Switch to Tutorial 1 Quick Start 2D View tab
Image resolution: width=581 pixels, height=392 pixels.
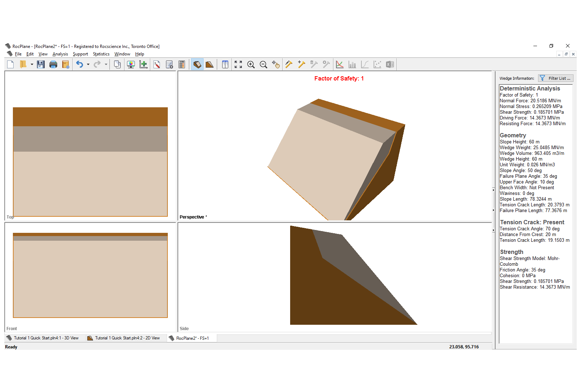127,338
